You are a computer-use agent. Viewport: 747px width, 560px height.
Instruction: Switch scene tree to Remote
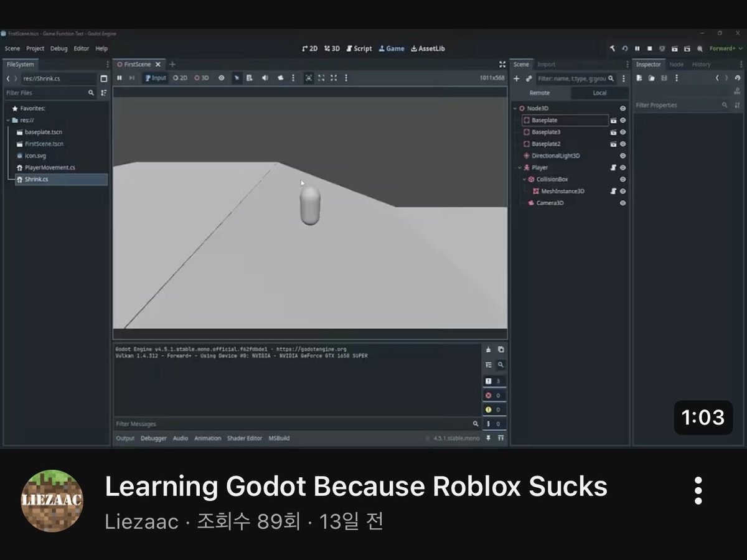(540, 93)
